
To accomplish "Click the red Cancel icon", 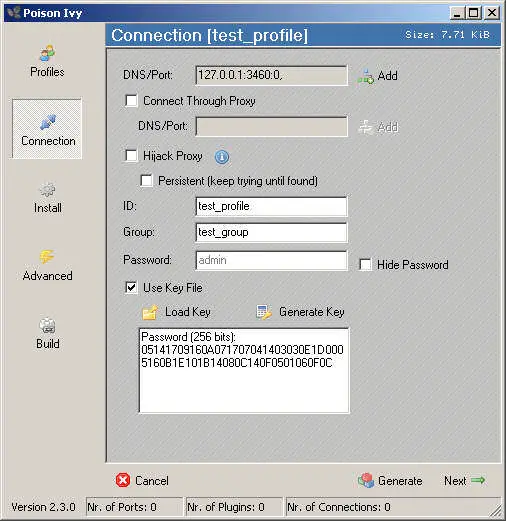I will click(123, 480).
